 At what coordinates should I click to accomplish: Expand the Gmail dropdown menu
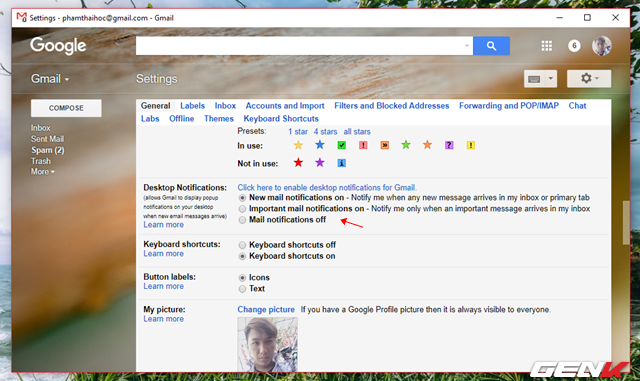point(50,79)
